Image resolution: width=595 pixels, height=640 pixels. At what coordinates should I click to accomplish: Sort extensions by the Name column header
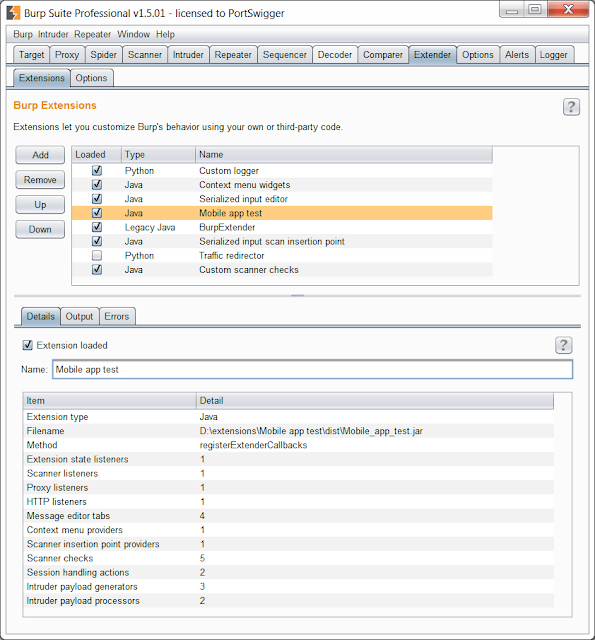coord(344,155)
